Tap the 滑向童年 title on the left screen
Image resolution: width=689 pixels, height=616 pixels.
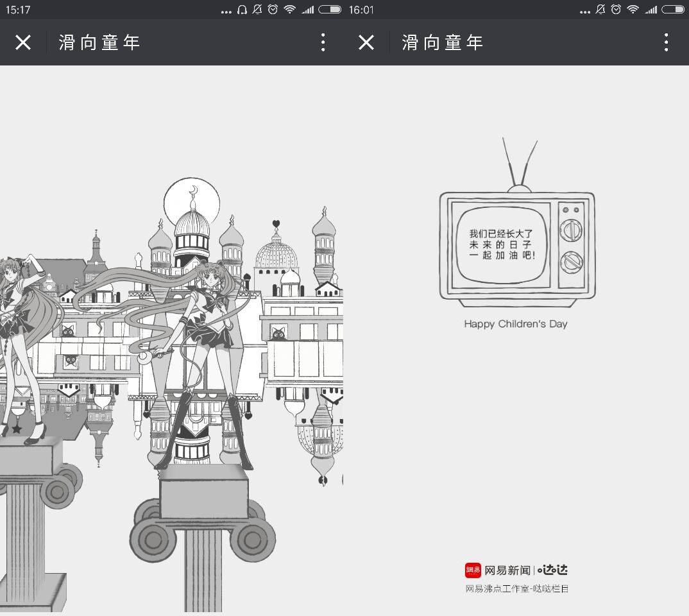click(x=99, y=42)
